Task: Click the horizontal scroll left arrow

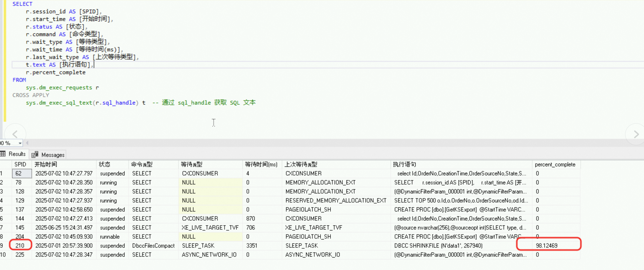Action: [x=27, y=143]
